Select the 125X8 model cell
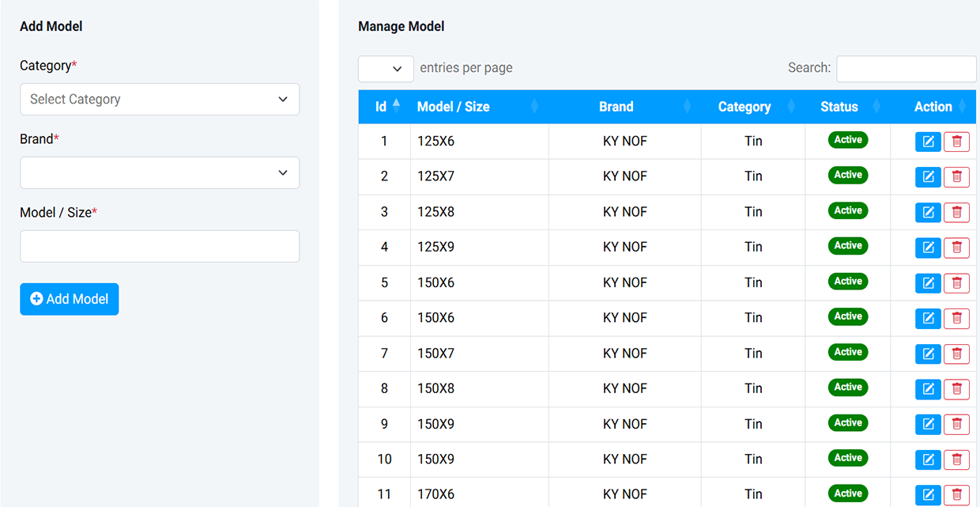Screen dimensions: 980x507 point(479,212)
